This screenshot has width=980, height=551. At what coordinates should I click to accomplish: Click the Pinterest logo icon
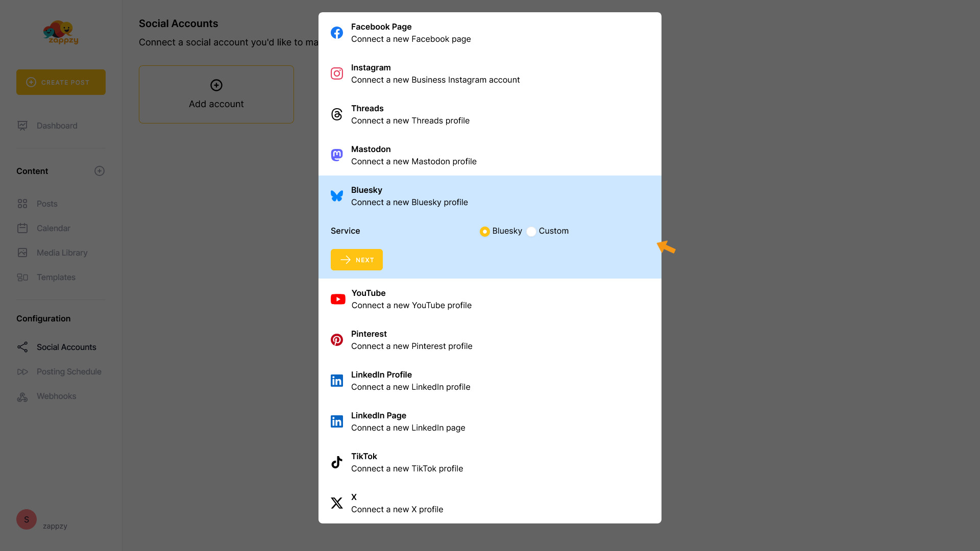(x=337, y=340)
